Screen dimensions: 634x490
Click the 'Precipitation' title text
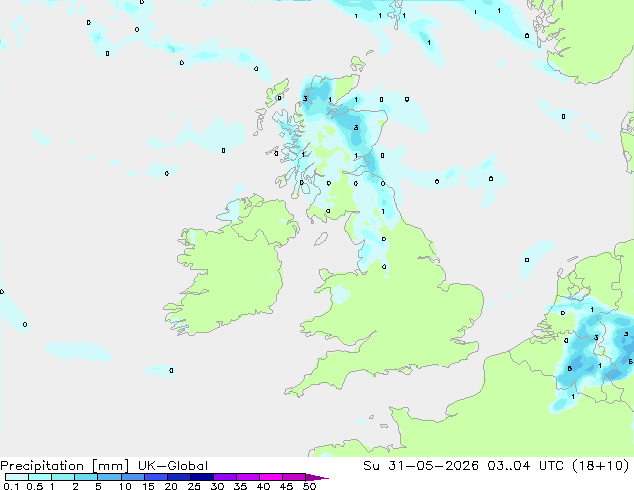point(42,466)
